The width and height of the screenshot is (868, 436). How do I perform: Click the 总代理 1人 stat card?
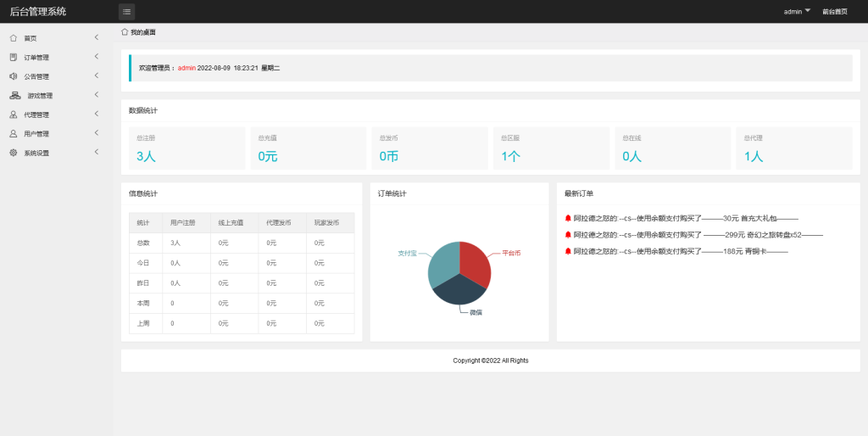[794, 148]
